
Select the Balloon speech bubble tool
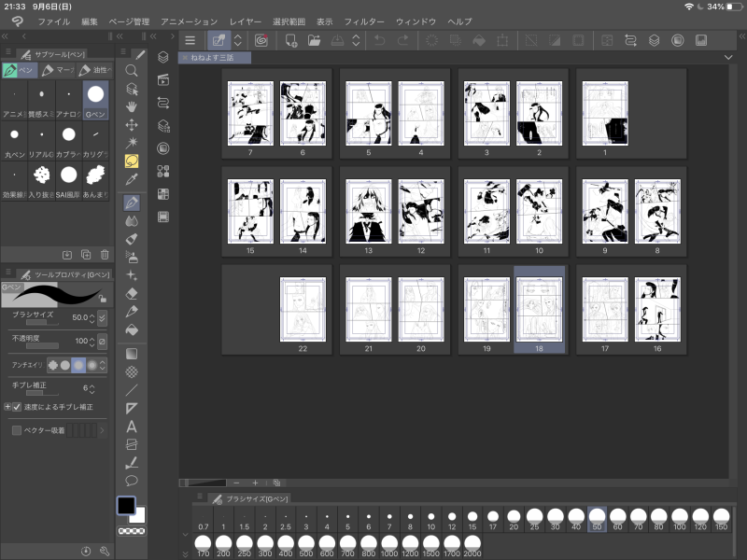(132, 481)
